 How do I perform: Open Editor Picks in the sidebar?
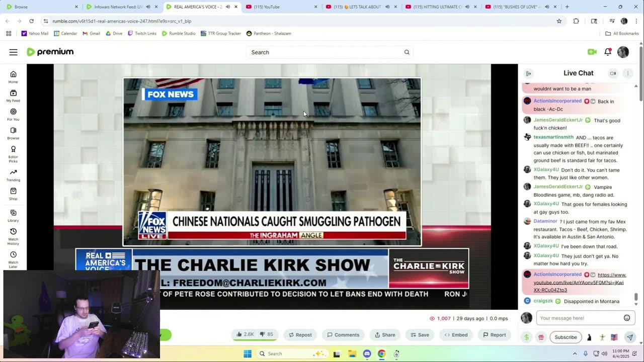13,154
